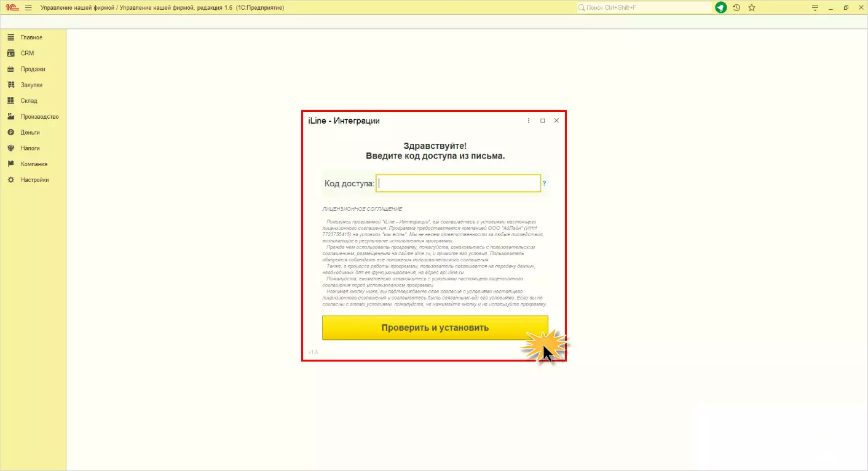868x471 pixels.
Task: Expand the service settings dropdown icon
Action: pyautogui.click(x=815, y=7)
